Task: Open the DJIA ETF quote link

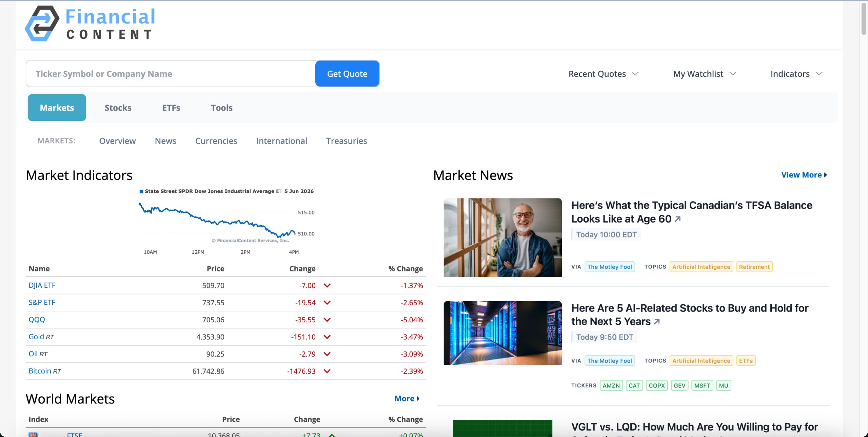Action: 42,285
